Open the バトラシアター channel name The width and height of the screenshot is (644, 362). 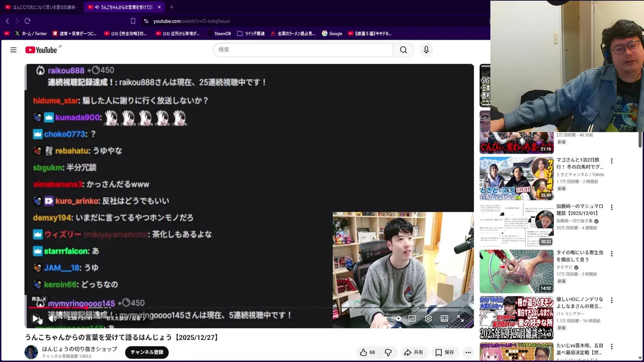(571, 314)
